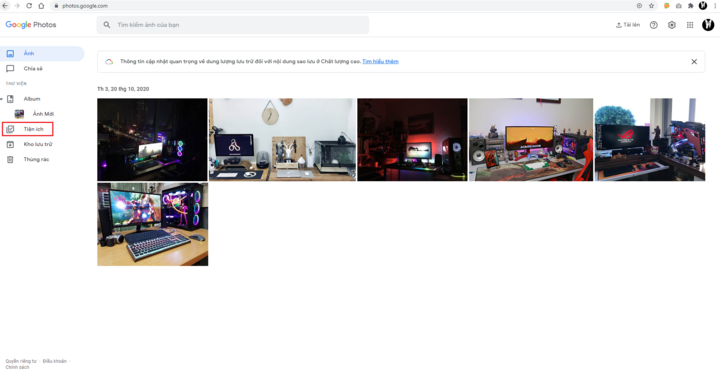Click the browser home button

[41, 6]
